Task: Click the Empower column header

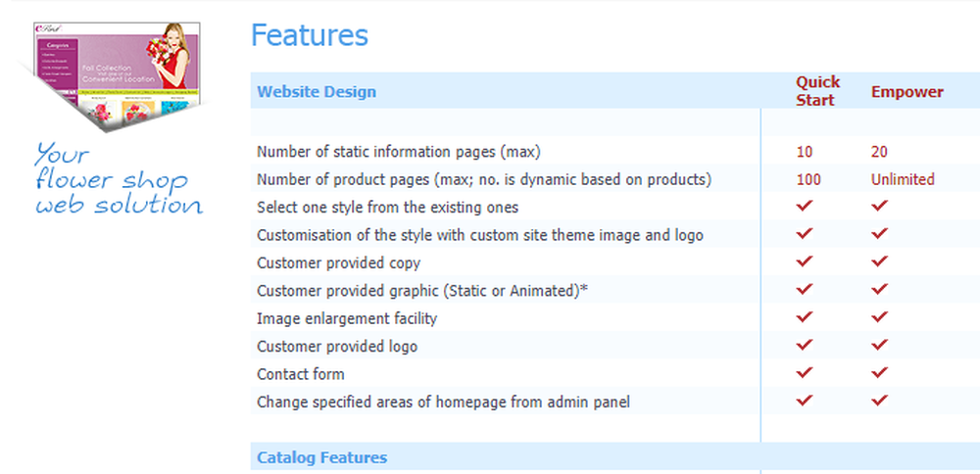Action: point(907,92)
